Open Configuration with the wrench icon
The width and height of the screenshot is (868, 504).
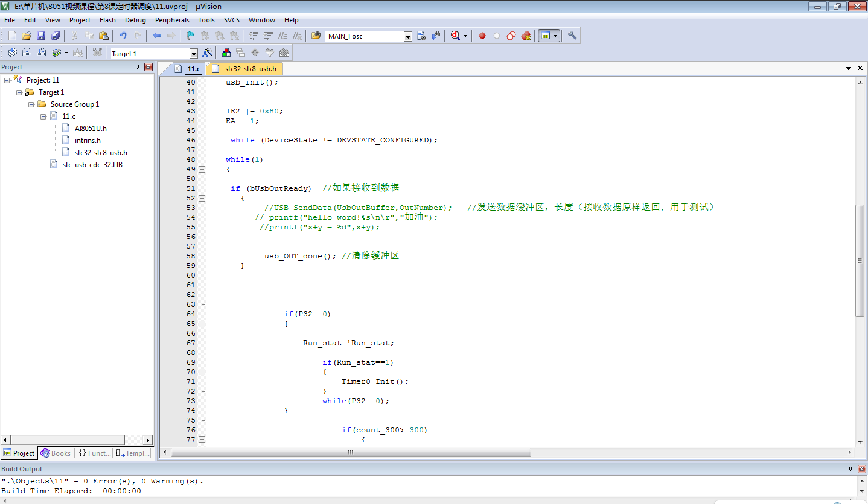[572, 36]
